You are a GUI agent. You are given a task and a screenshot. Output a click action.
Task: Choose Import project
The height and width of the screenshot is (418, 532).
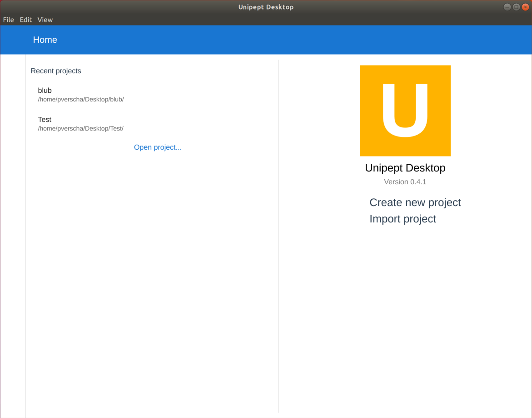(x=403, y=219)
